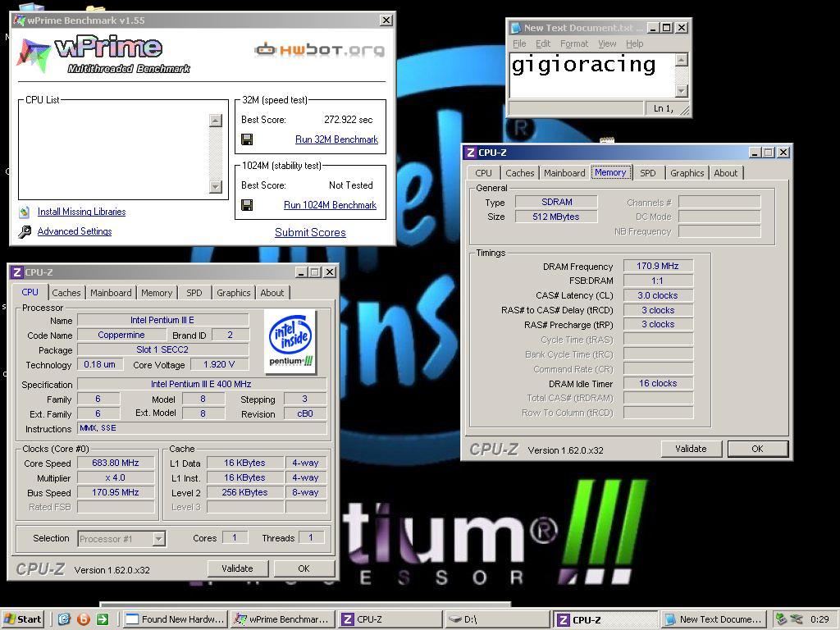Click OK in the Memory tab window

pyautogui.click(x=757, y=449)
